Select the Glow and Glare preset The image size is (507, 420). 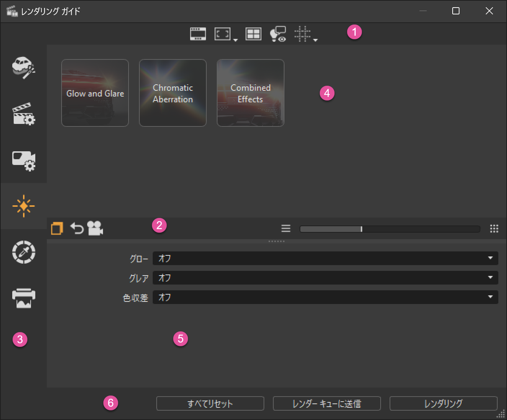pyautogui.click(x=95, y=93)
